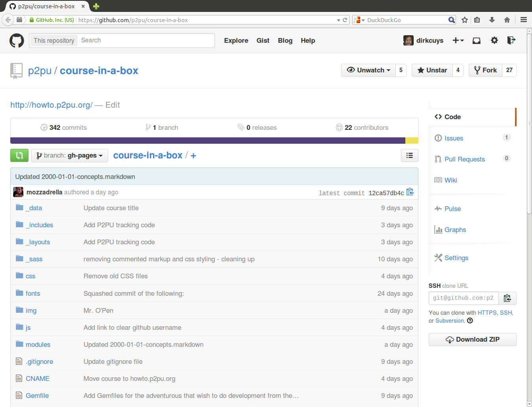The width and height of the screenshot is (532, 407).
Task: Click Help in top navigation
Action: [308, 40]
